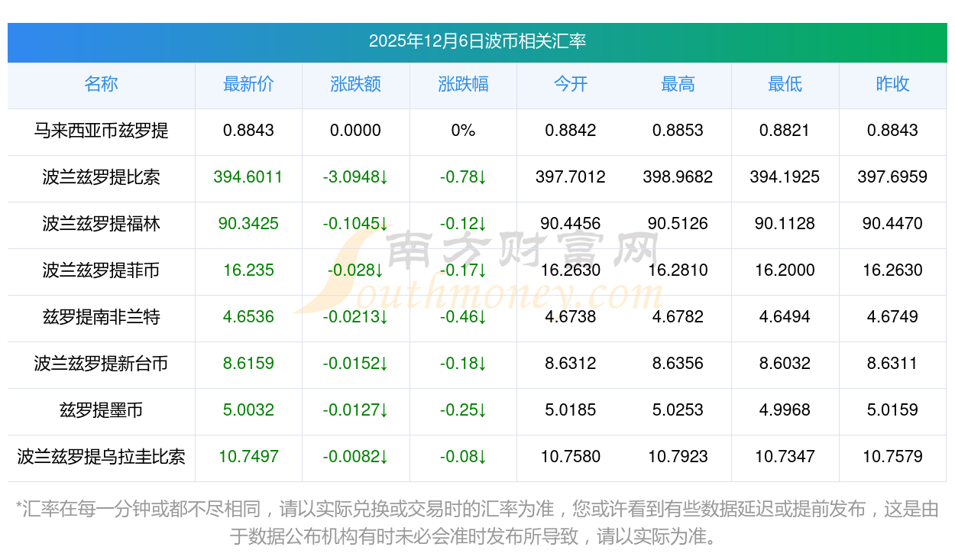Click the change amount -0.1045↓
Screen dimensions: 955x560
click(356, 224)
